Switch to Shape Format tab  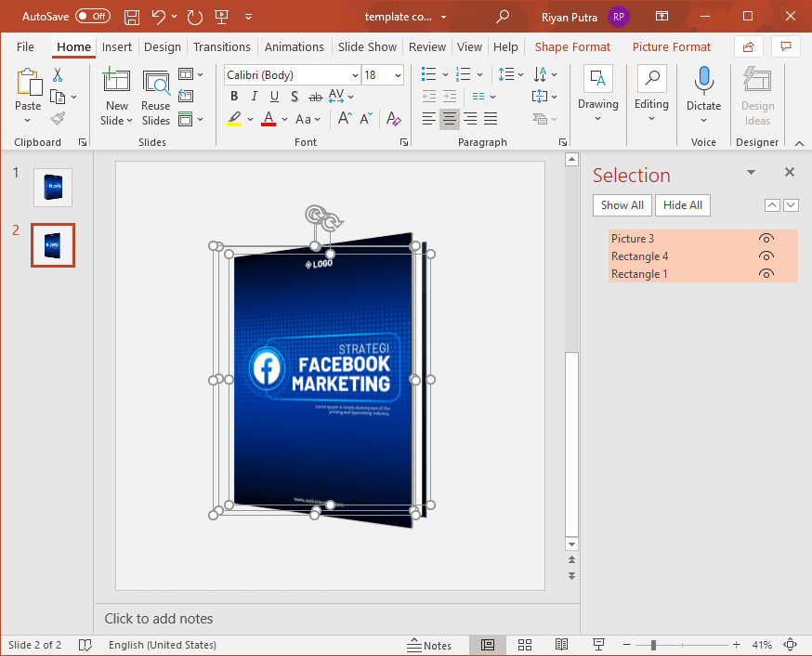coord(572,47)
